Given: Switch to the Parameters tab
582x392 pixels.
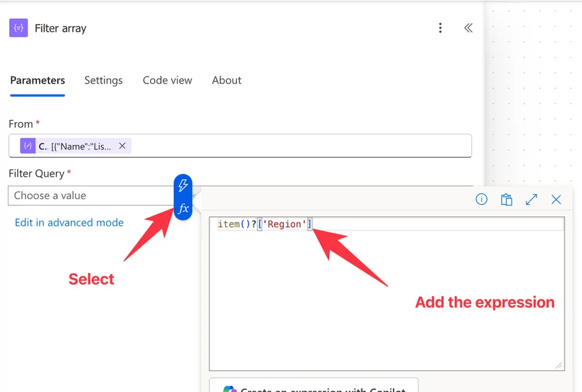Looking at the screenshot, I should [x=38, y=80].
